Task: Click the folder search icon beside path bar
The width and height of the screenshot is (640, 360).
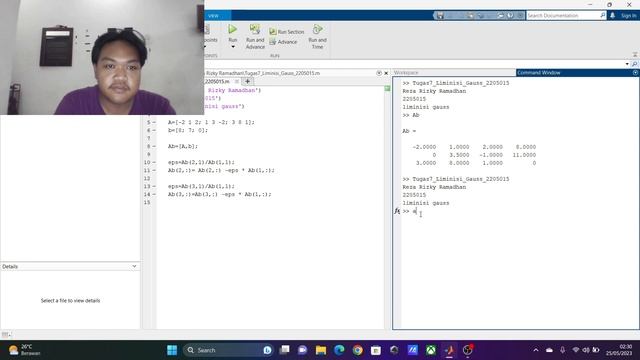Action: [634, 64]
